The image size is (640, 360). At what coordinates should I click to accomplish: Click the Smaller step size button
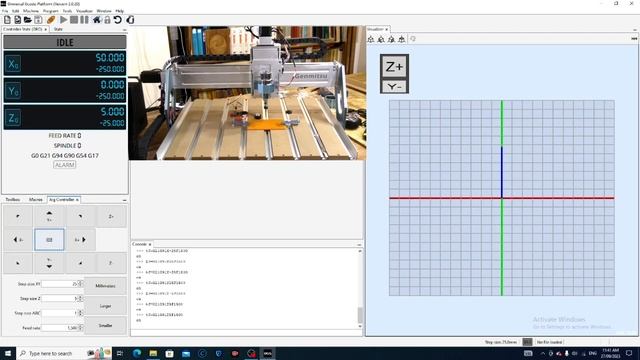(105, 325)
